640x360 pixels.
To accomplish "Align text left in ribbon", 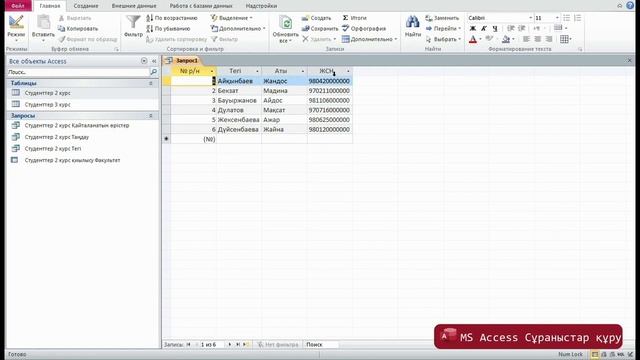I will tap(527, 39).
